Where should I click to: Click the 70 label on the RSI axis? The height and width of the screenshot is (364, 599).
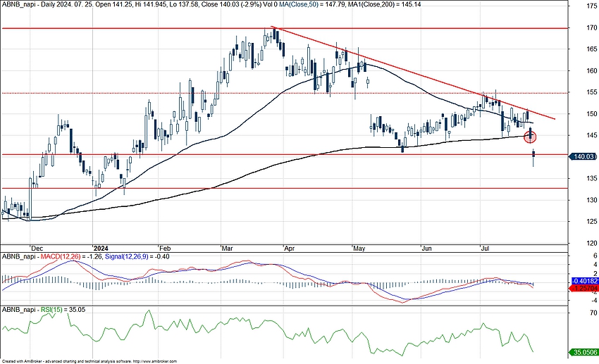point(593,313)
